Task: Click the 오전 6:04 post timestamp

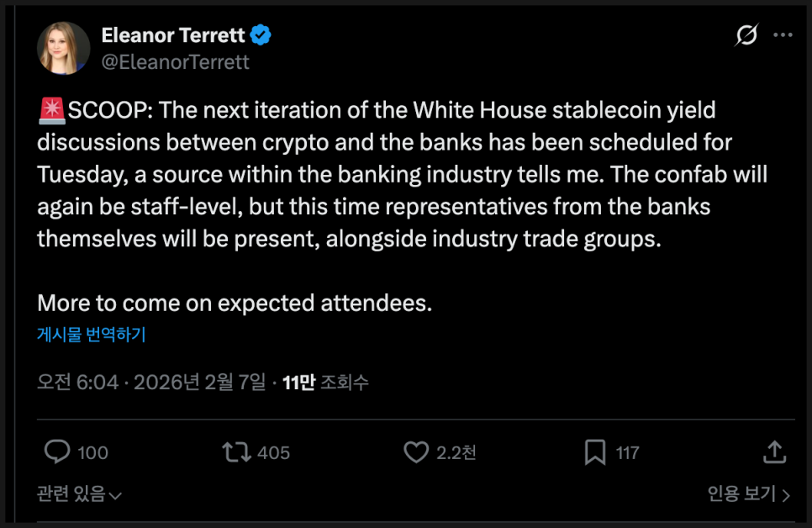Action: pos(77,383)
